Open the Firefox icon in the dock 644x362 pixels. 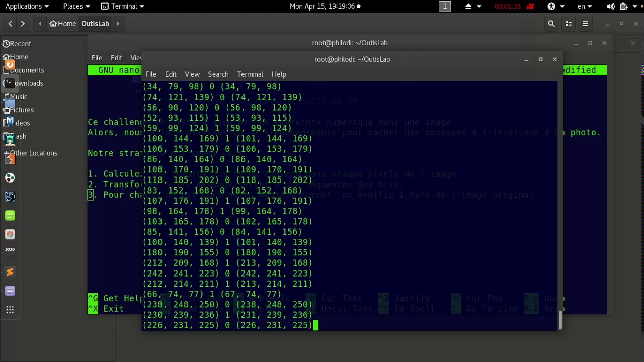tap(10, 65)
